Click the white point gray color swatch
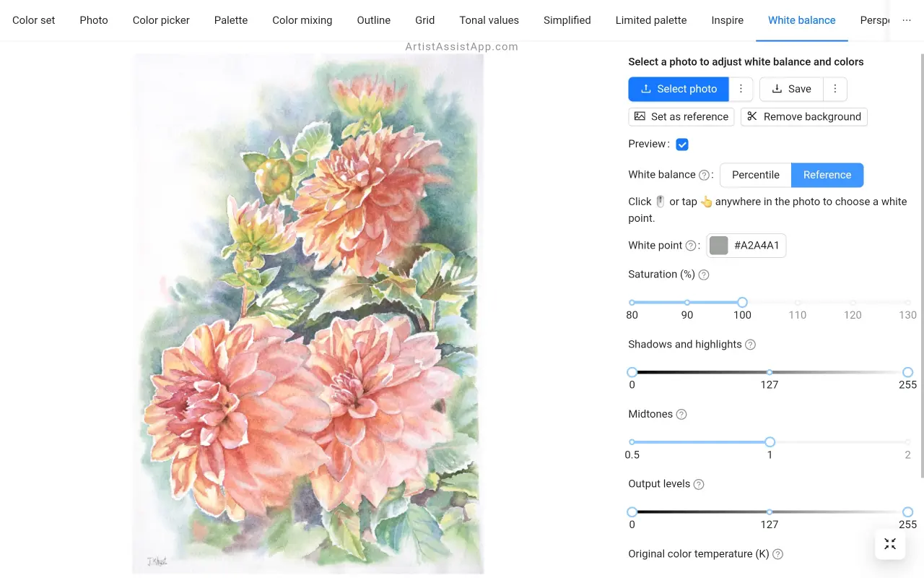Screen dimensions: 924x578 click(x=718, y=246)
